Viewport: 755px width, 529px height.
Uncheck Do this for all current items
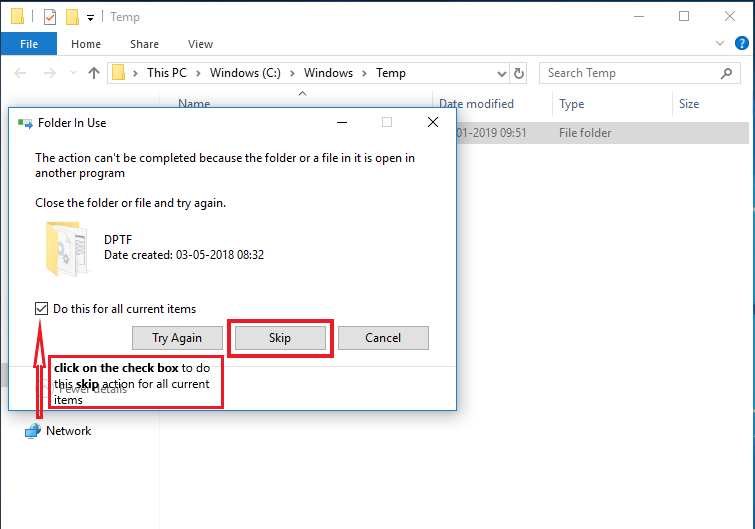point(41,309)
